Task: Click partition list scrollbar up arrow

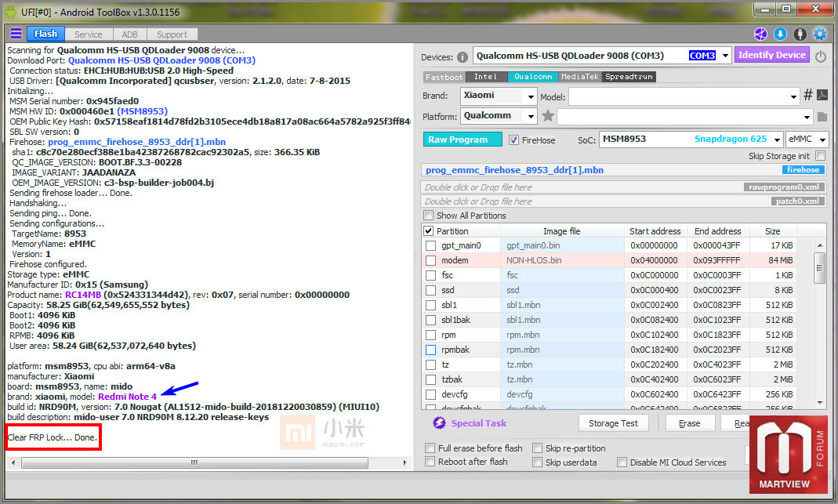Action: coord(820,245)
